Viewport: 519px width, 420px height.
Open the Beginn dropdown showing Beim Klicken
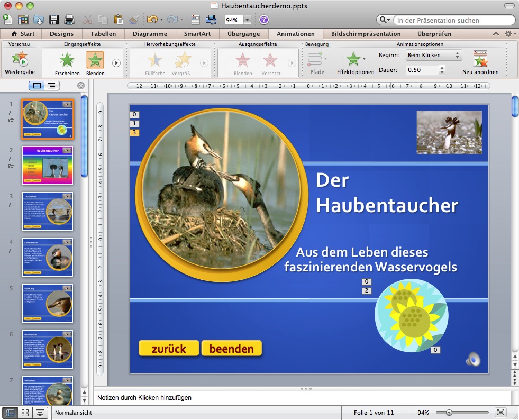(x=433, y=55)
